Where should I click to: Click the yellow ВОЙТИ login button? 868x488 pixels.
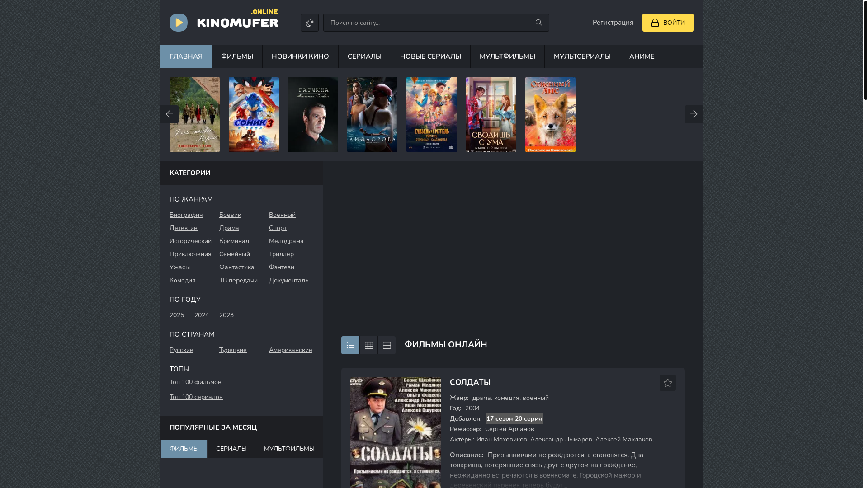[x=668, y=23]
